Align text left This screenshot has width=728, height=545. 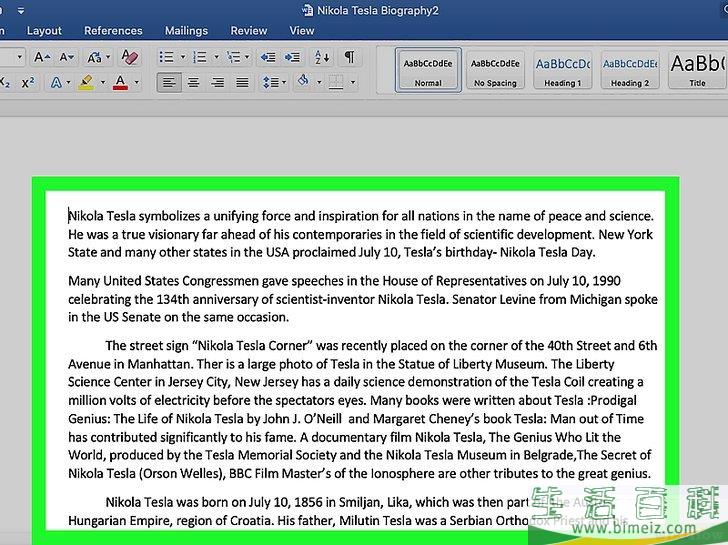pos(169,83)
